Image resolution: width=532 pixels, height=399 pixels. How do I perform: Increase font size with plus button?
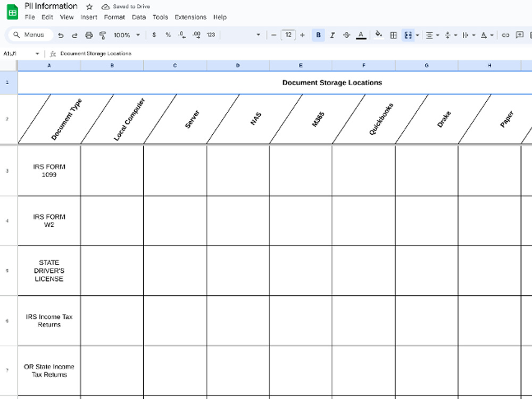302,35
